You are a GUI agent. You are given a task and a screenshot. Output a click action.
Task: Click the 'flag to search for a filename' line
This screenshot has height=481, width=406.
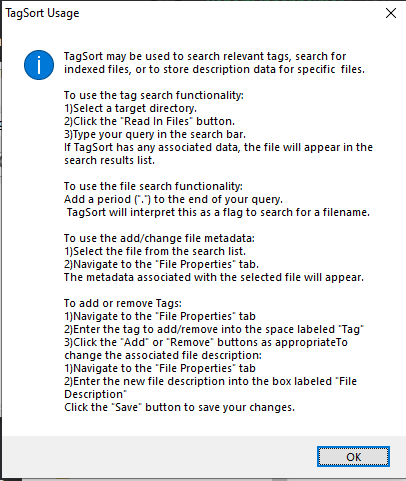[218, 212]
